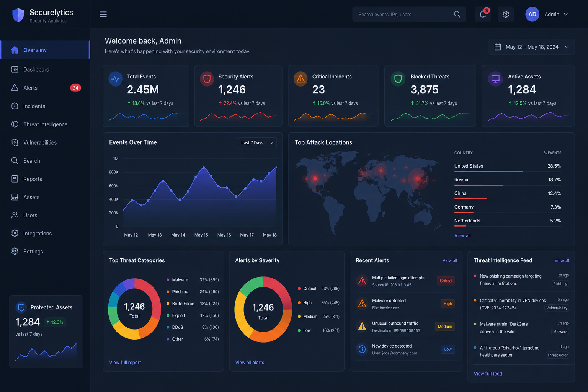The image size is (588, 392).
Task: Click the United States percentage bar
Action: coord(488,171)
